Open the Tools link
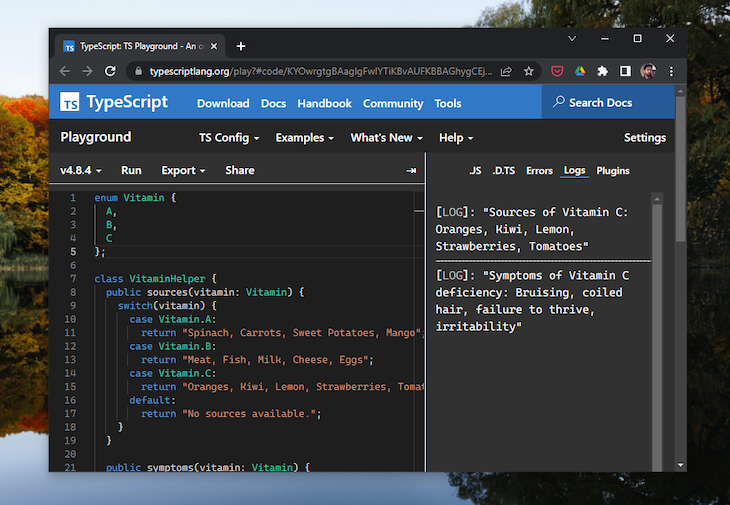The width and height of the screenshot is (730, 505). [448, 103]
